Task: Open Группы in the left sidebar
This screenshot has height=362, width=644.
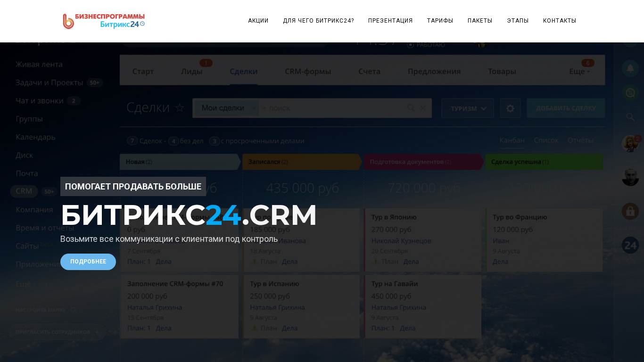Action: click(29, 119)
